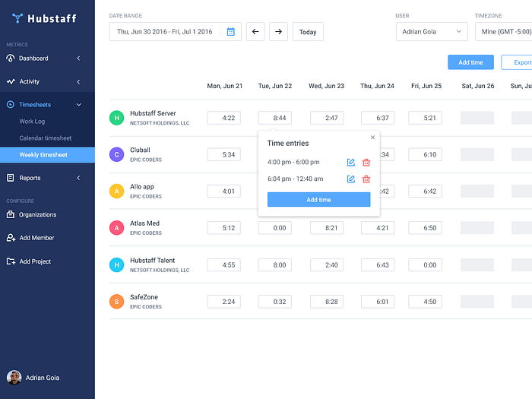532x399 pixels.
Task: Click the Allo app yellow avatar
Action: point(116,191)
